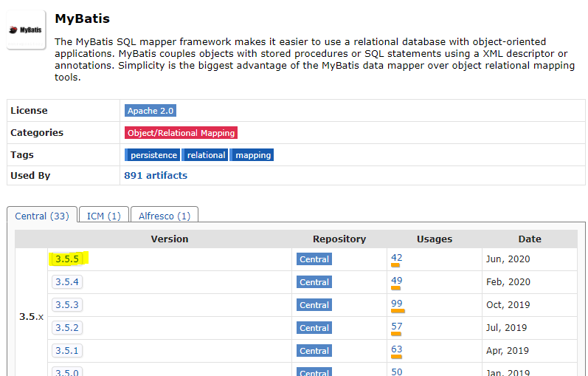
Task: Open version 3.5.5
Action: tap(67, 259)
